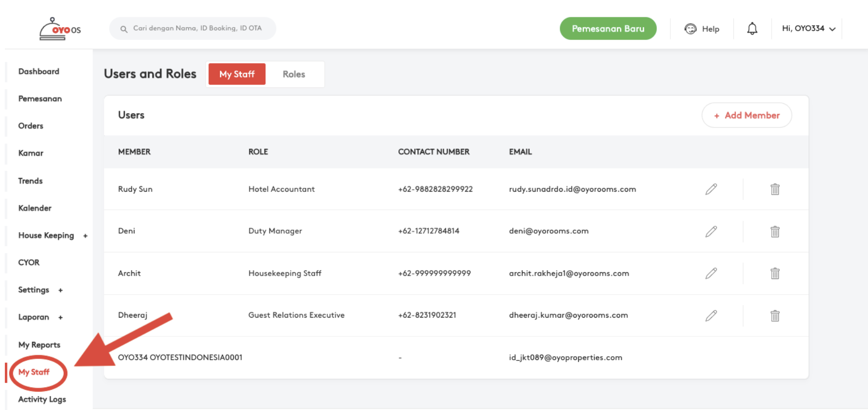The image size is (868, 410).
Task: Click the search magnifier icon
Action: click(124, 29)
